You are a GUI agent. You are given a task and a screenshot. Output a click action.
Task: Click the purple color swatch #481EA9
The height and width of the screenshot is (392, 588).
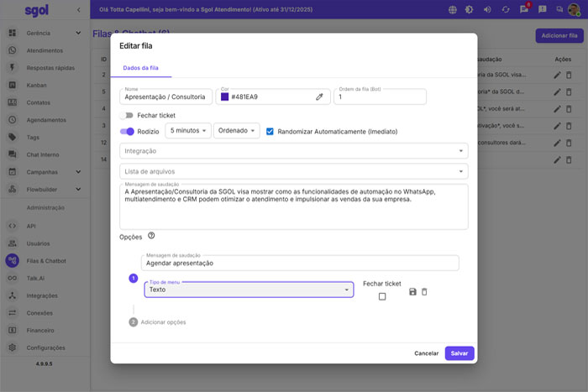[x=224, y=97]
